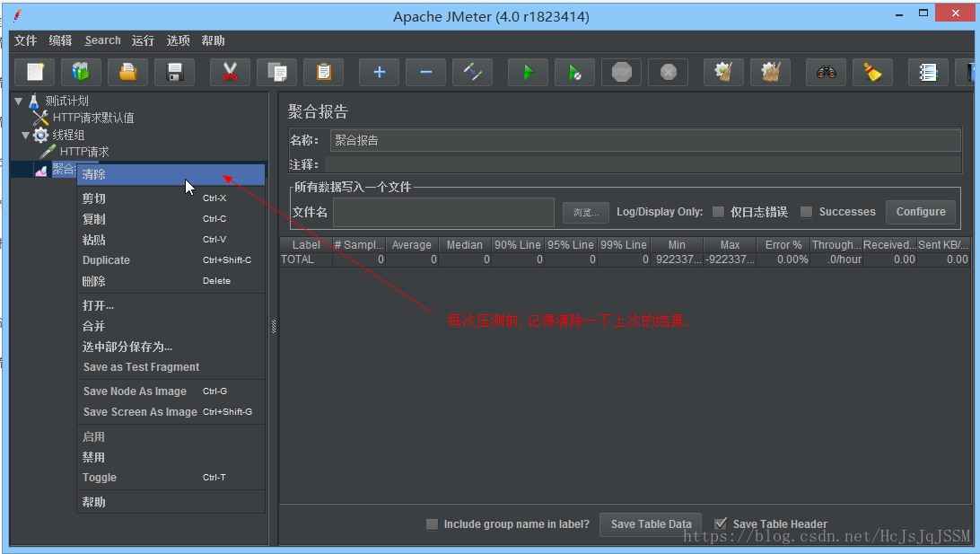Choose Save as Test Fragment
The image size is (980, 554).
[171, 367]
